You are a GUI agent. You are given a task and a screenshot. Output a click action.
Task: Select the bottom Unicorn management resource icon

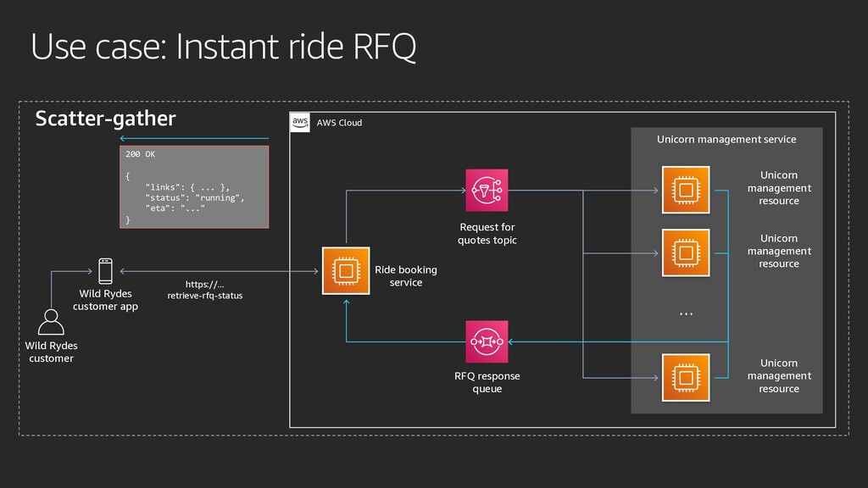[686, 378]
